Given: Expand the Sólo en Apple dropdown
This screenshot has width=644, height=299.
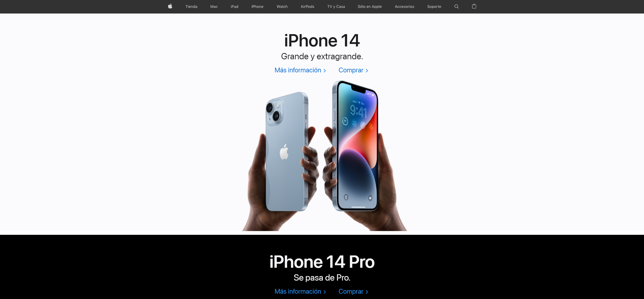Looking at the screenshot, I should pos(369,6).
